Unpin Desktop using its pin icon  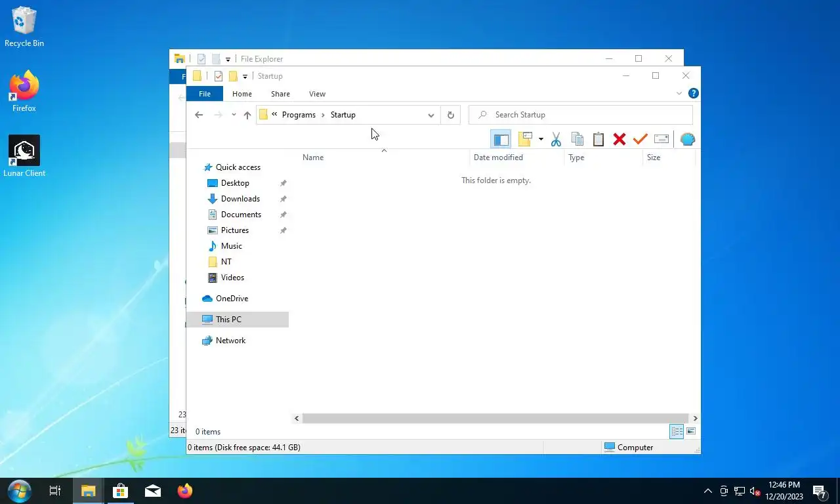[x=283, y=183]
